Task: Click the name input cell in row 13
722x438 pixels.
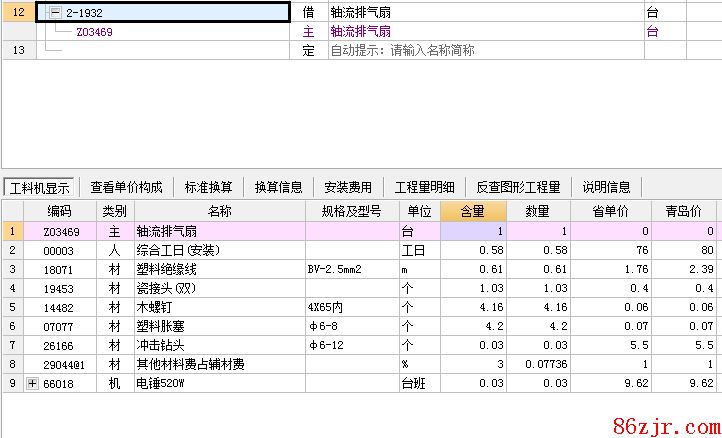Action: click(x=485, y=50)
